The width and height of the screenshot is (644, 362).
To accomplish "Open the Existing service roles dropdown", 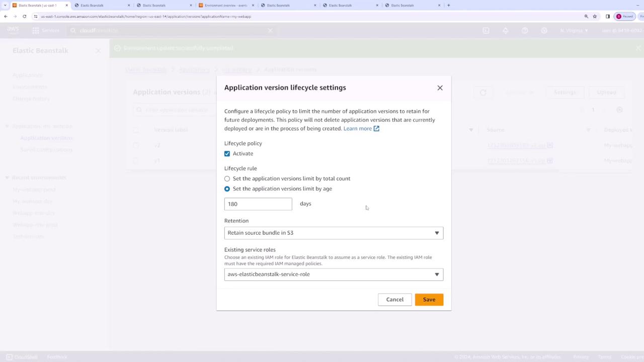I will (334, 275).
